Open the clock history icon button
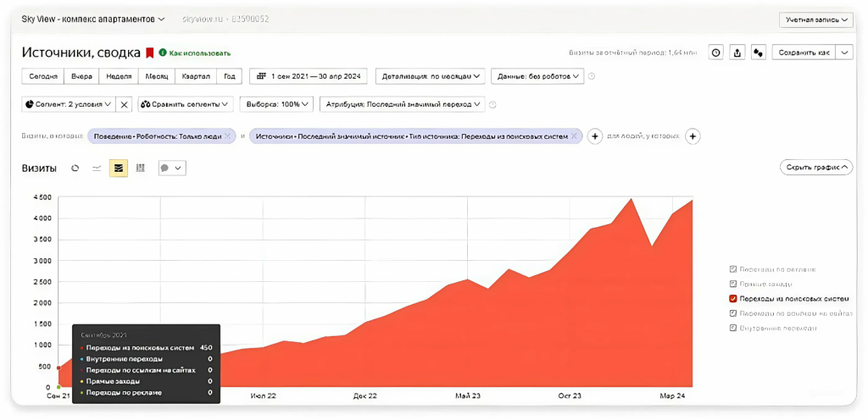Image resolution: width=868 pixels, height=420 pixels. coord(716,52)
